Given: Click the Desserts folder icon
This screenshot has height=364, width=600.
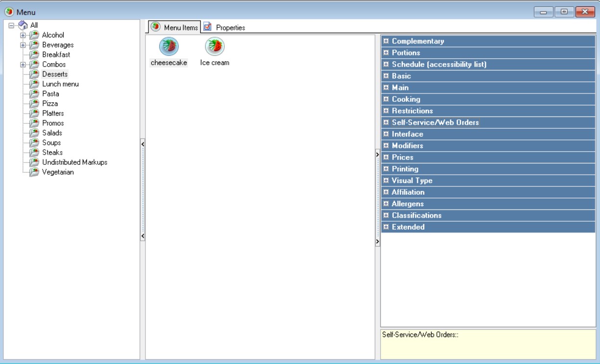Looking at the screenshot, I should tap(34, 74).
